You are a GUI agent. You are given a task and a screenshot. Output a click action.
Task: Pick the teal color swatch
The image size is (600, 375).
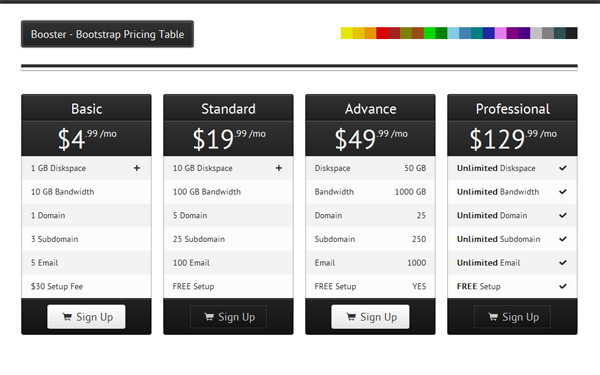point(477,33)
